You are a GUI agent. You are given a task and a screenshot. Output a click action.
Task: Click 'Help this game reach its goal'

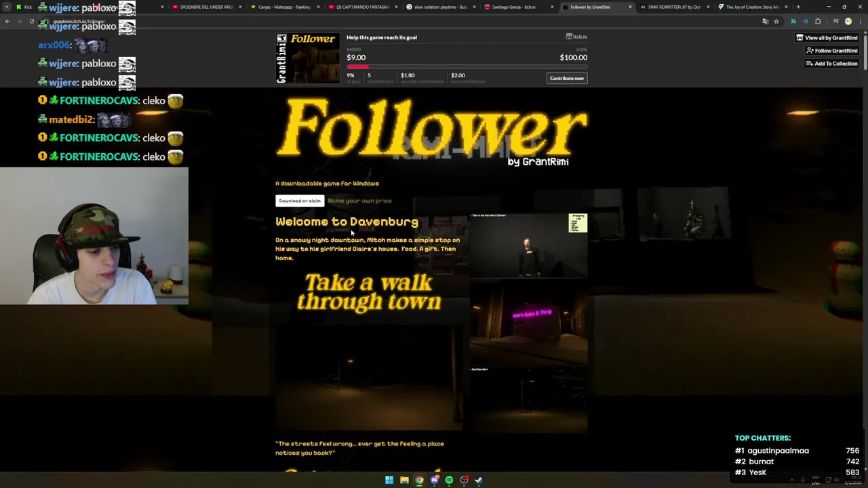(x=382, y=37)
